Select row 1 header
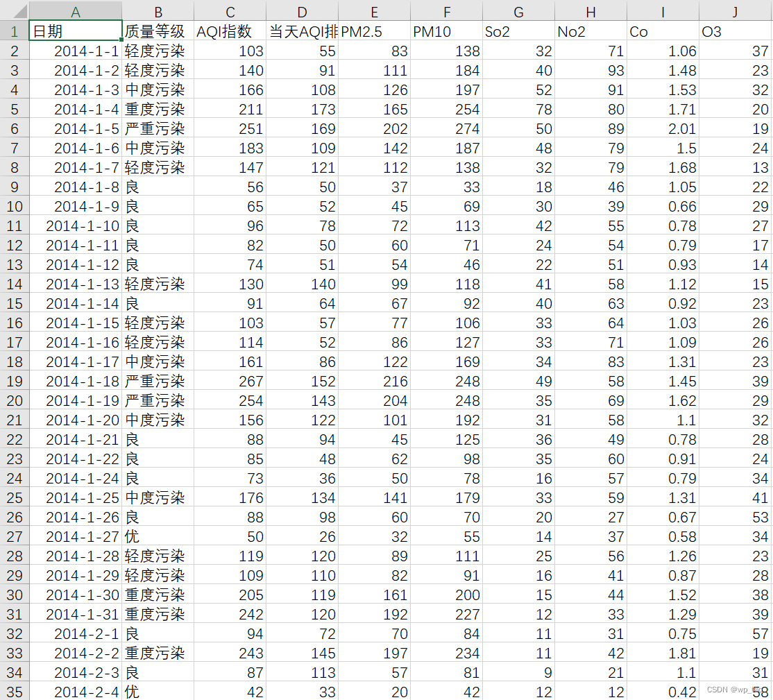Image resolution: width=773 pixels, height=700 pixels. click(15, 31)
